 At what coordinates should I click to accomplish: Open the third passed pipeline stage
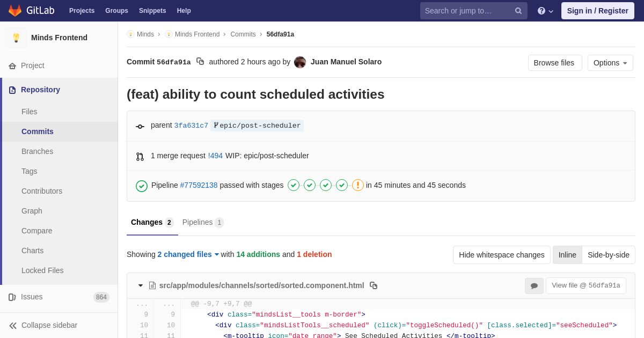coord(326,185)
